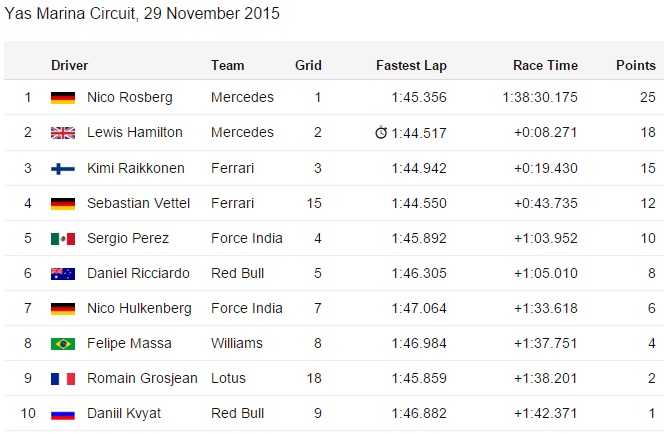This screenshot has width=664, height=434.
Task: Click the Race Time column header
Action: [x=545, y=65]
